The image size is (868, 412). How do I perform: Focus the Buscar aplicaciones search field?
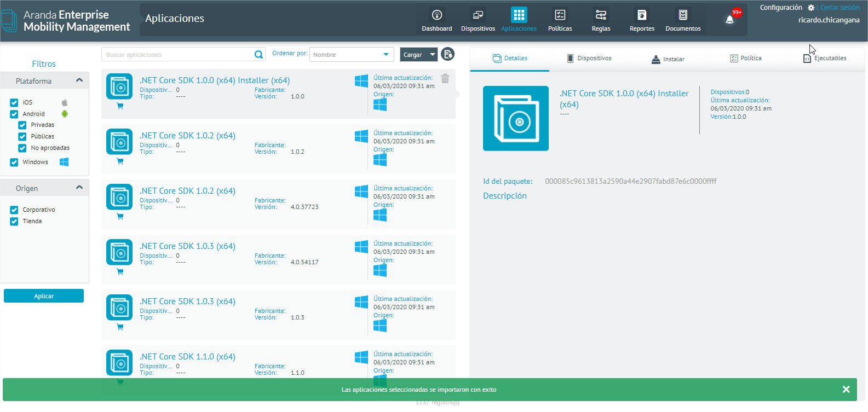[178, 55]
